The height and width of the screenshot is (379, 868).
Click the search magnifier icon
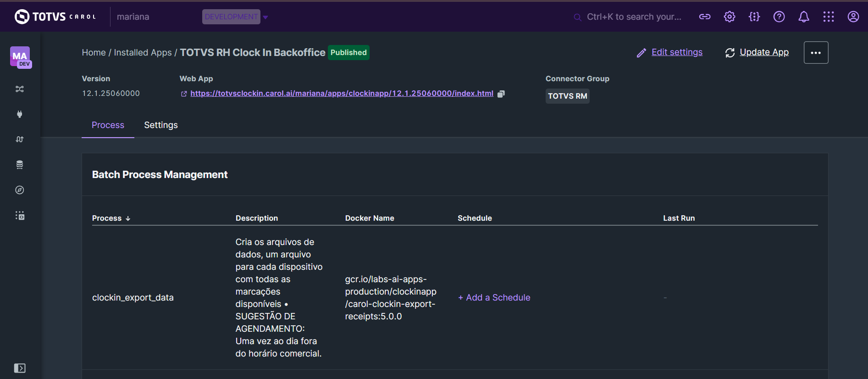[577, 17]
